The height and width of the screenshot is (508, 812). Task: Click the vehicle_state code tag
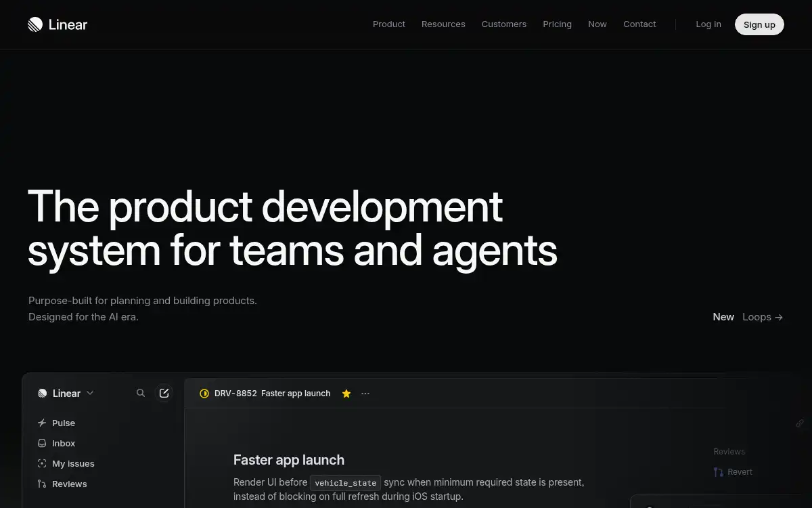346,483
